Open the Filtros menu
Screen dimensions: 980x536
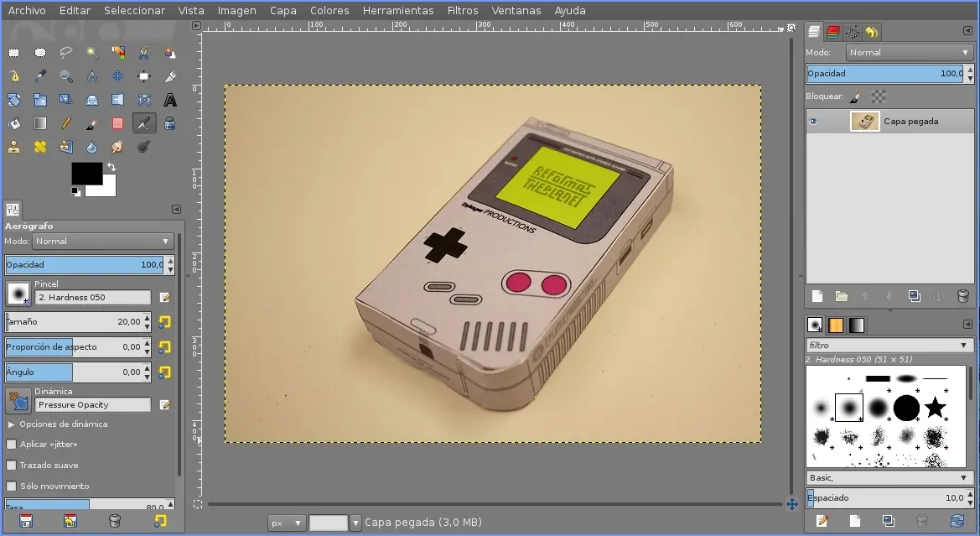tap(463, 11)
